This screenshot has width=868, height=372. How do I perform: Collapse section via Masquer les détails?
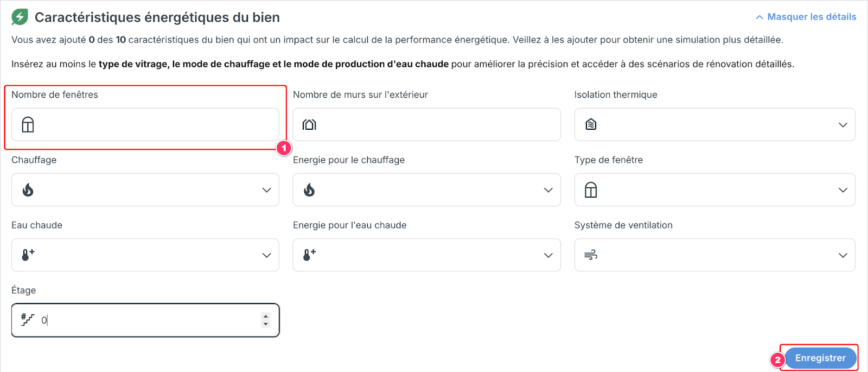pos(806,17)
